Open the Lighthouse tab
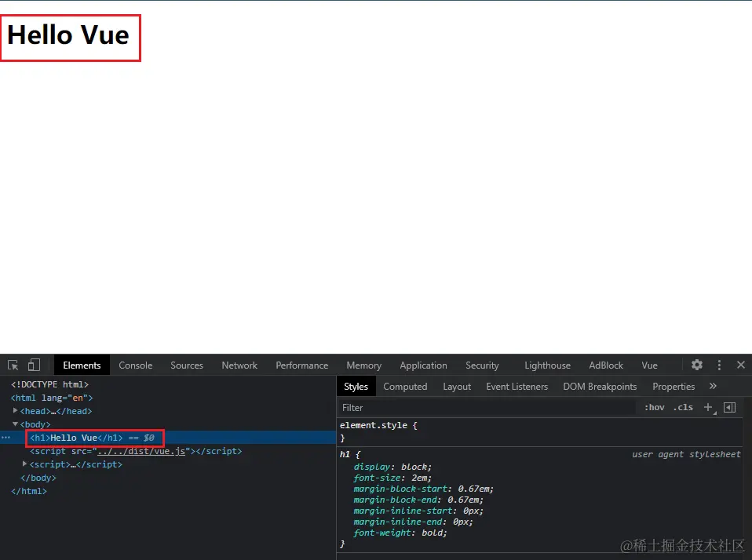The width and height of the screenshot is (752, 560). pyautogui.click(x=548, y=365)
